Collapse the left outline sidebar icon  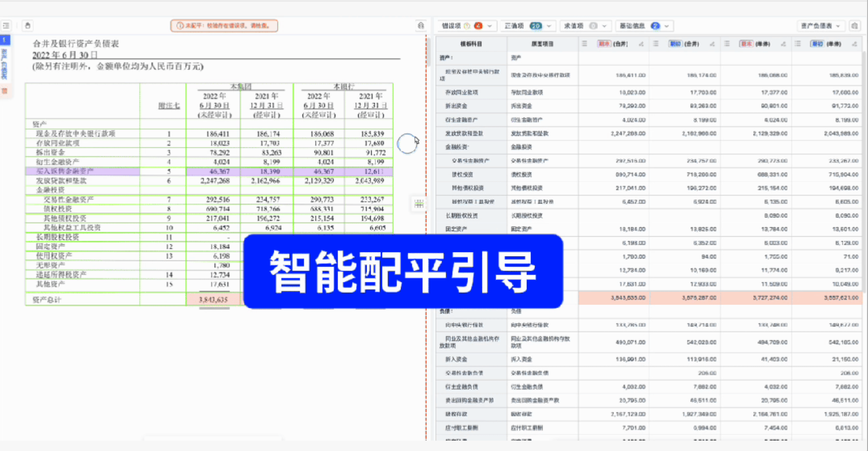(6, 26)
